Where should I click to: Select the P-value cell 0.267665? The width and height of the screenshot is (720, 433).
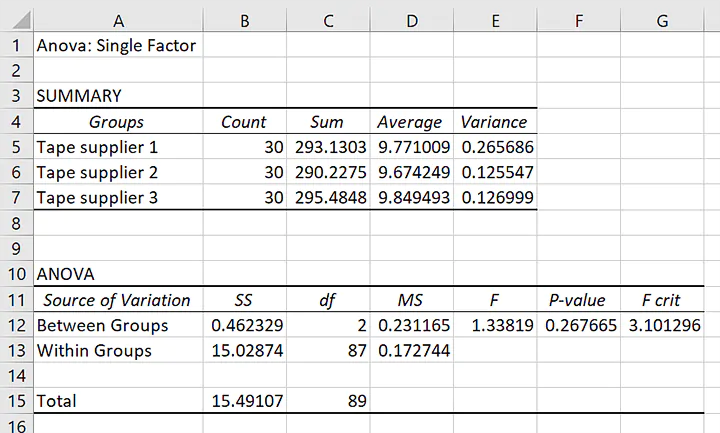click(x=579, y=325)
